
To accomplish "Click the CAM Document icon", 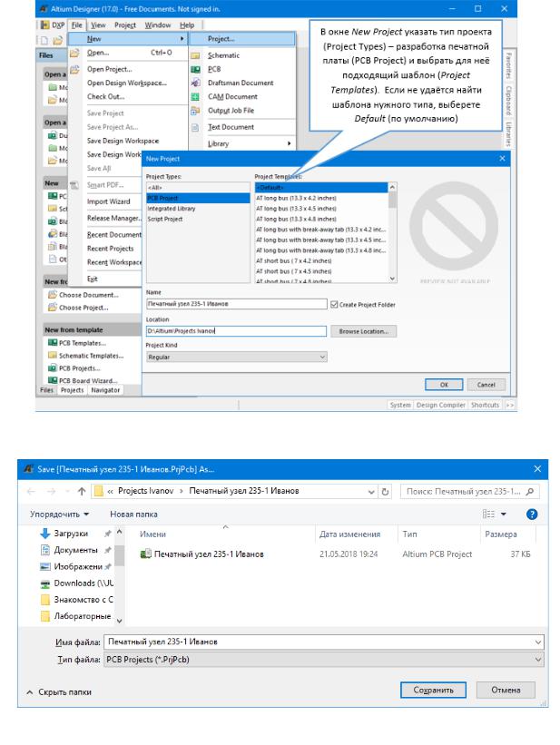I will point(195,96).
